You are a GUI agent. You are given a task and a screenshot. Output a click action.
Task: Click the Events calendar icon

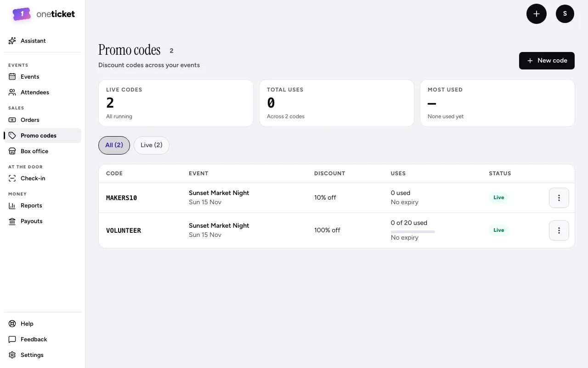pos(12,77)
